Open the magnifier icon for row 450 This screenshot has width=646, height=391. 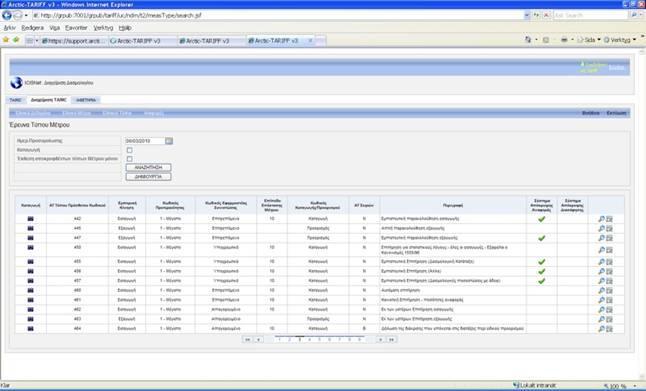[601, 250]
